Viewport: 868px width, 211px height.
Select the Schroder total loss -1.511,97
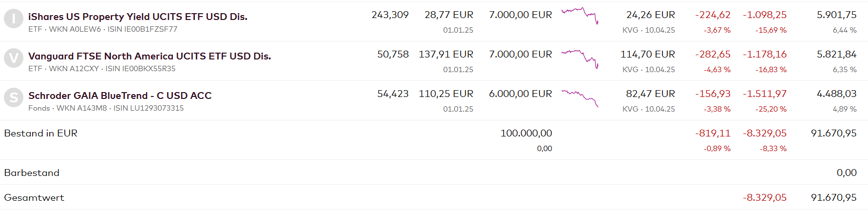764,94
